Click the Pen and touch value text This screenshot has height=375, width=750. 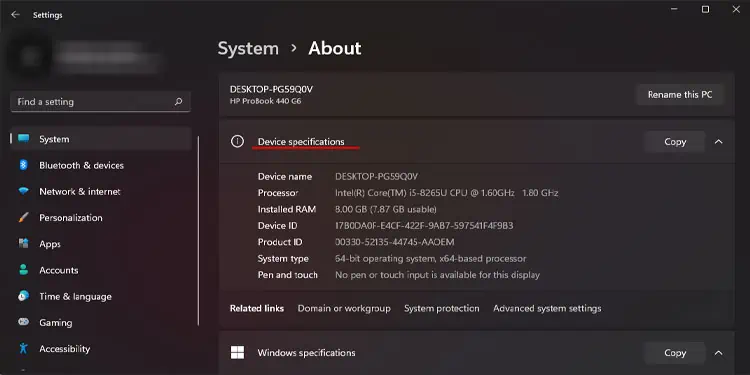click(x=437, y=275)
